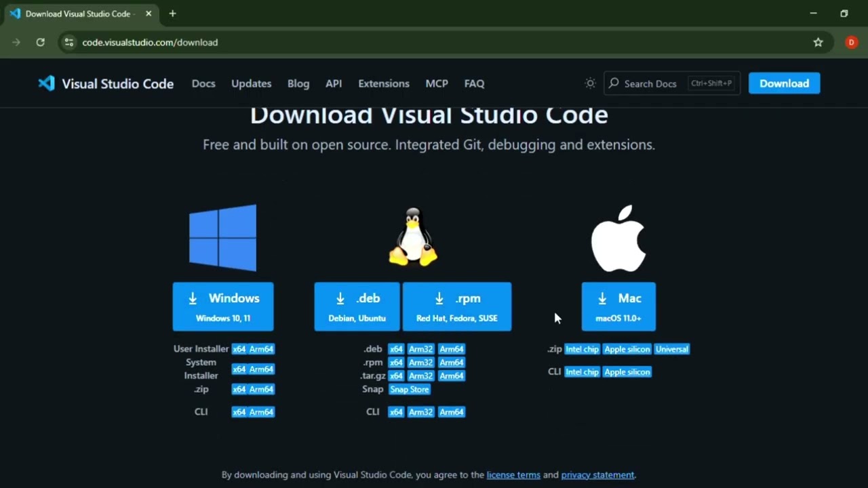The image size is (868, 488).
Task: Click the Visual Studio Code logo icon
Action: [46, 83]
